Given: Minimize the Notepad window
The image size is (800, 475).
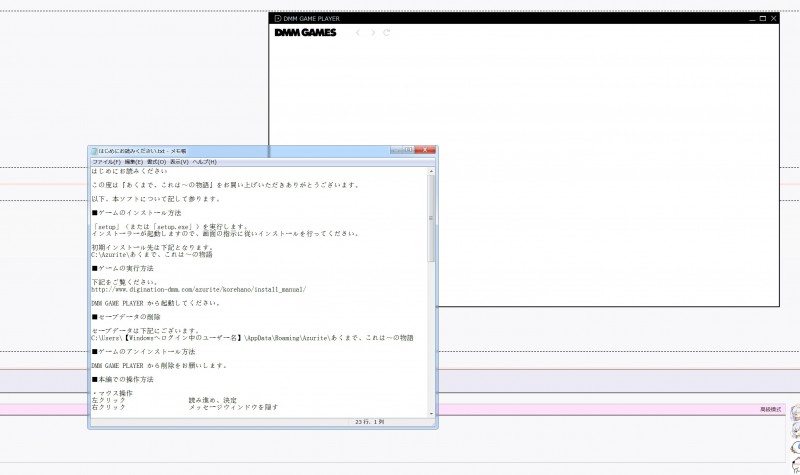Looking at the screenshot, I should pos(396,150).
